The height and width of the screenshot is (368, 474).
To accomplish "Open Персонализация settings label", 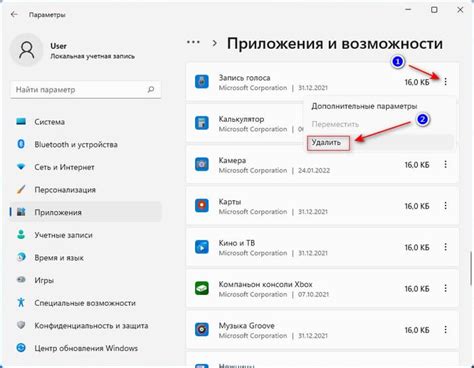I will [65, 190].
